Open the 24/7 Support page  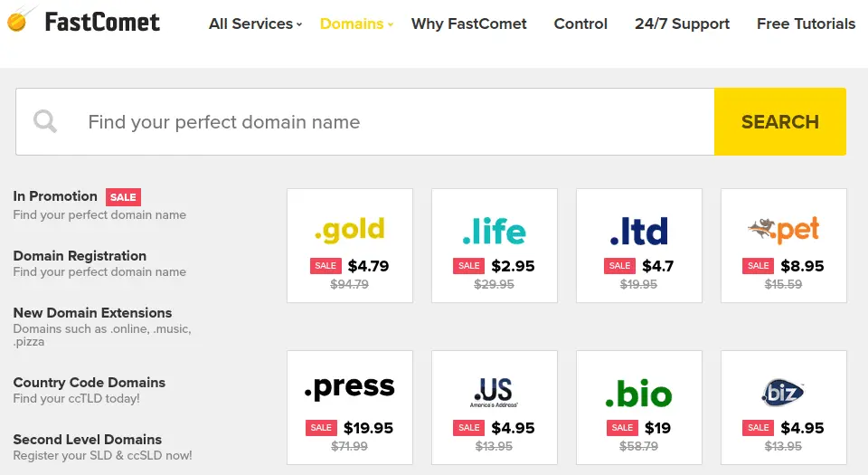coord(682,24)
